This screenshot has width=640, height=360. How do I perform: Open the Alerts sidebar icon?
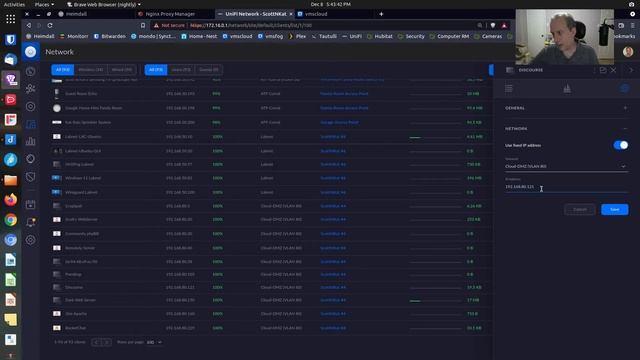click(x=31, y=222)
